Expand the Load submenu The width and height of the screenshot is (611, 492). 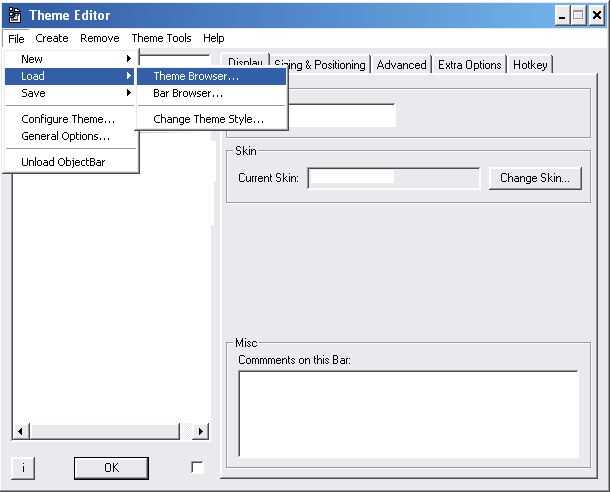[x=70, y=76]
